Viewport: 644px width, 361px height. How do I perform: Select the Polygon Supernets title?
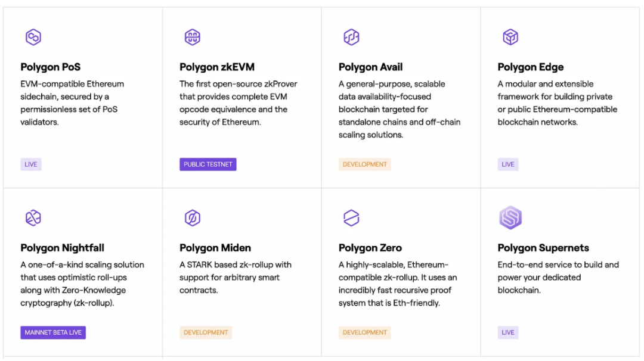pos(543,248)
